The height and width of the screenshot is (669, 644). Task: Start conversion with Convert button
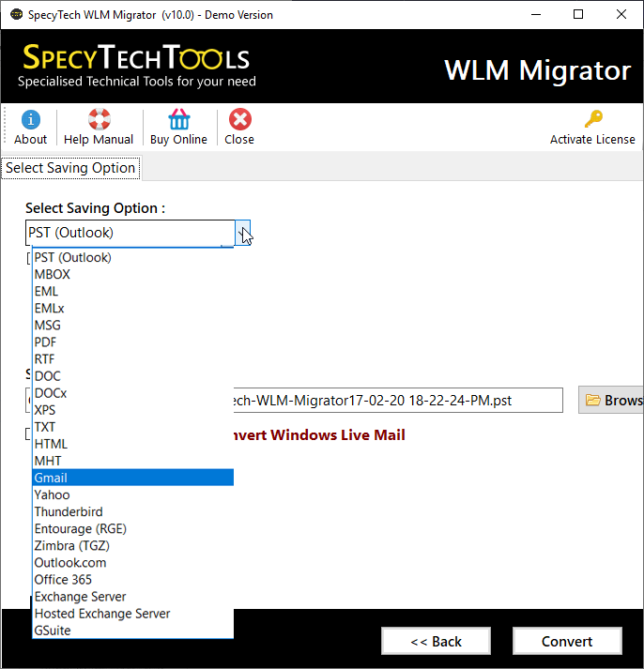point(567,641)
